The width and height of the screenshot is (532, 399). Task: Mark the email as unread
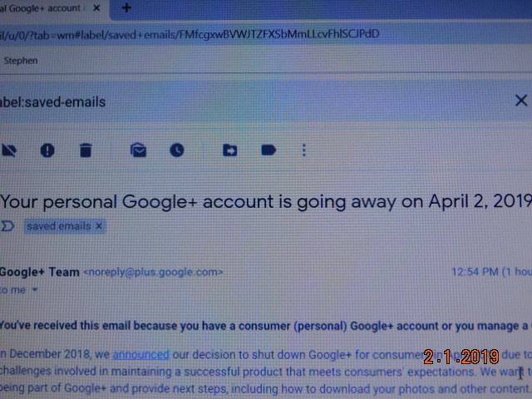(x=139, y=150)
